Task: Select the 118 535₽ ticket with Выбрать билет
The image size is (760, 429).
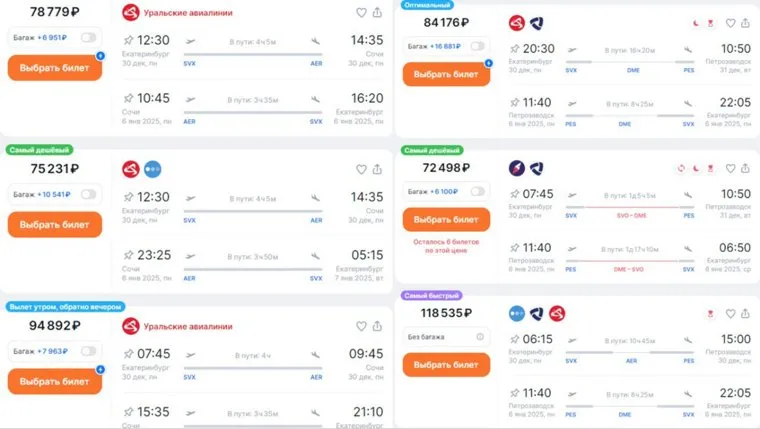Action: 446,366
